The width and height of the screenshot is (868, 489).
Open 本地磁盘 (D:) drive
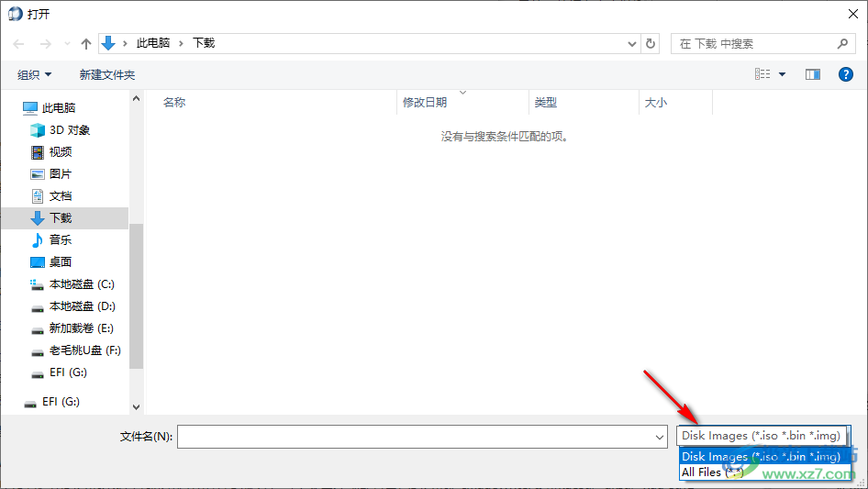pos(82,306)
